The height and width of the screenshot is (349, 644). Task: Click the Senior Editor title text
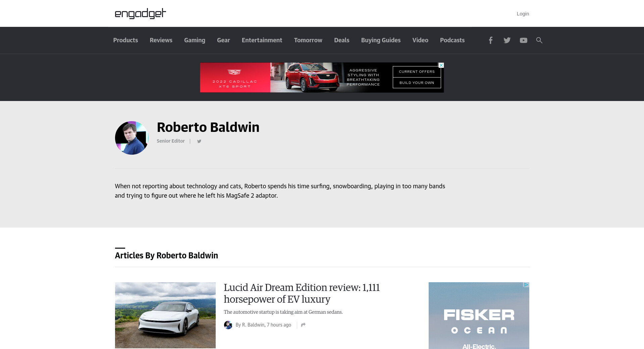click(x=171, y=141)
